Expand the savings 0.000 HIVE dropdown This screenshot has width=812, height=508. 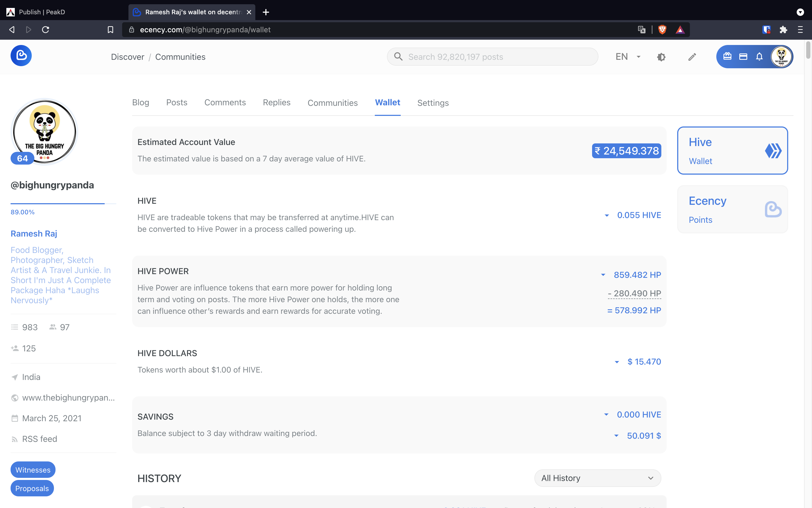[606, 415]
